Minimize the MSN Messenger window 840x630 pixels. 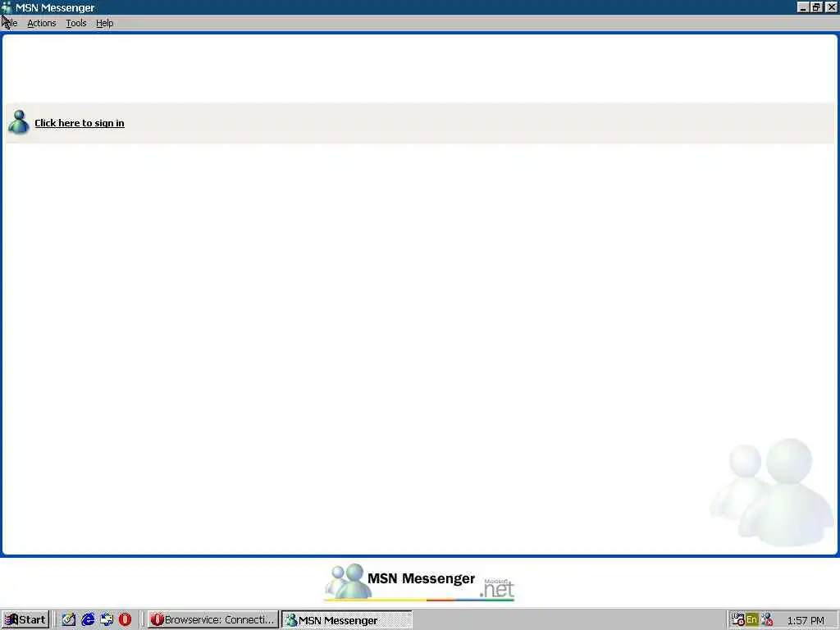[x=802, y=7]
